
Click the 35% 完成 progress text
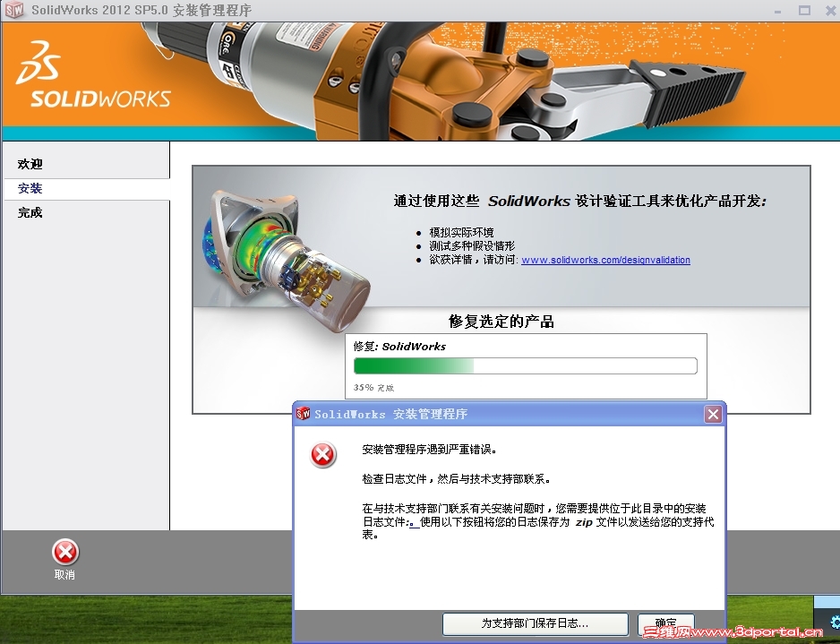(373, 387)
